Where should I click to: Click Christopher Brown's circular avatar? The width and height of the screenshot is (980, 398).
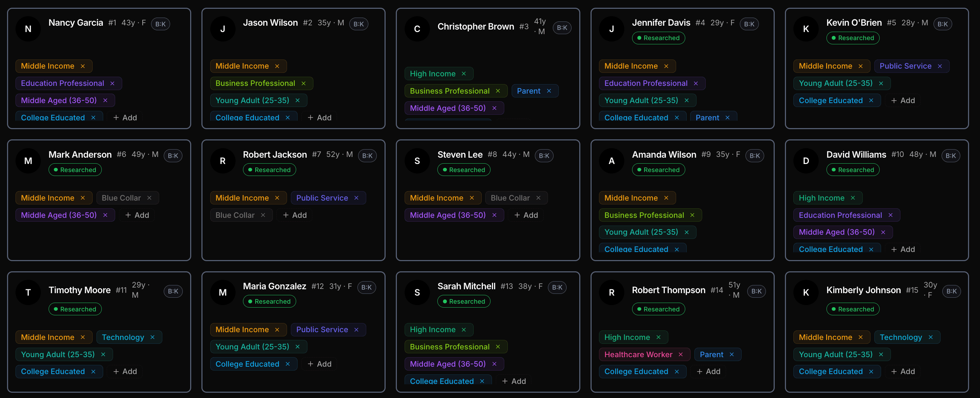(417, 29)
